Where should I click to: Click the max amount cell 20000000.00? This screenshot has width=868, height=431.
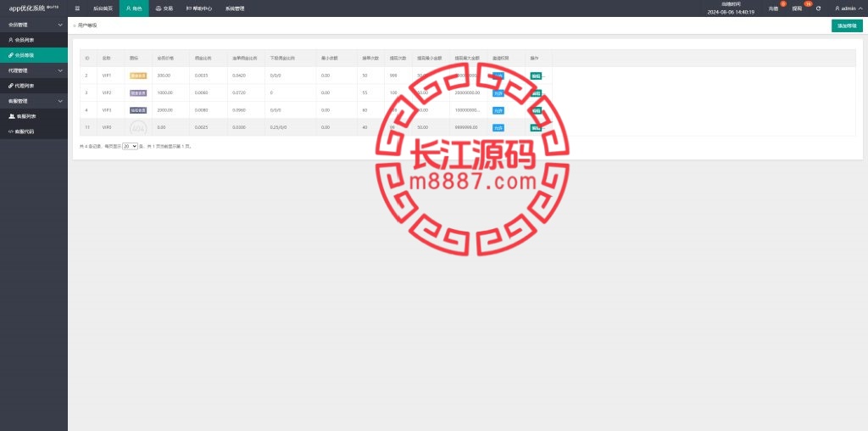tap(468, 93)
